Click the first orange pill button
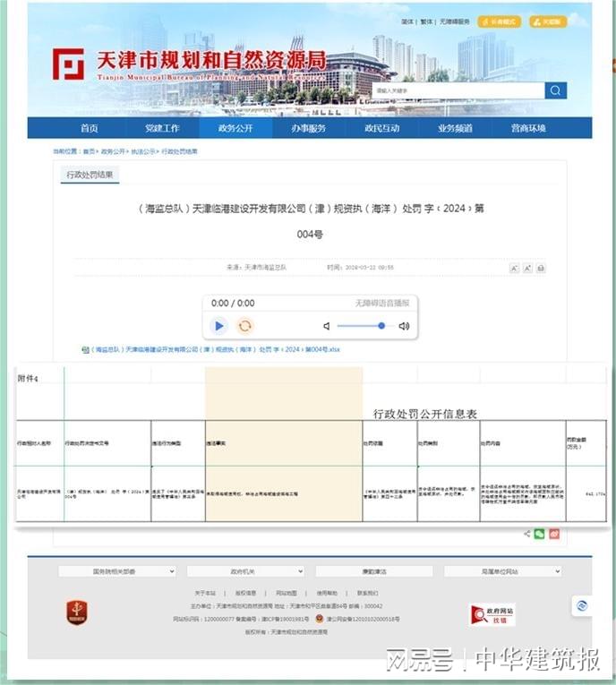Image resolution: width=616 pixels, height=685 pixels. click(x=500, y=21)
